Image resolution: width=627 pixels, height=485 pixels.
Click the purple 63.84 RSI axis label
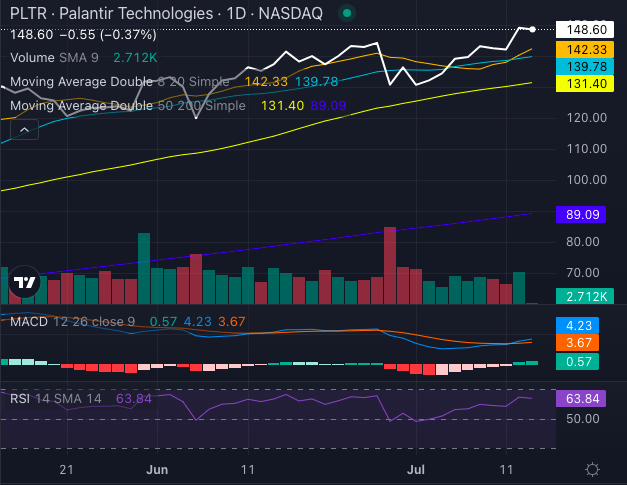[x=581, y=399]
